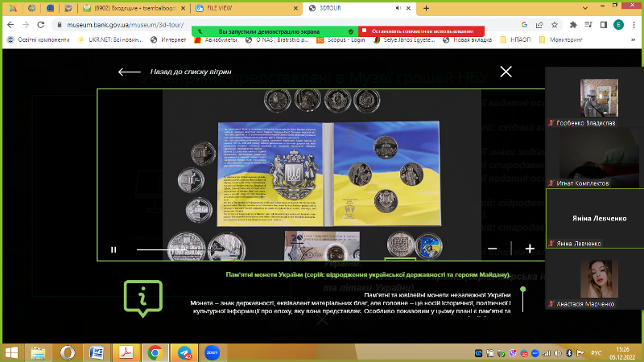Screen dimensions: 644x362
Task: Zoom out using the minus button
Action: (492, 249)
